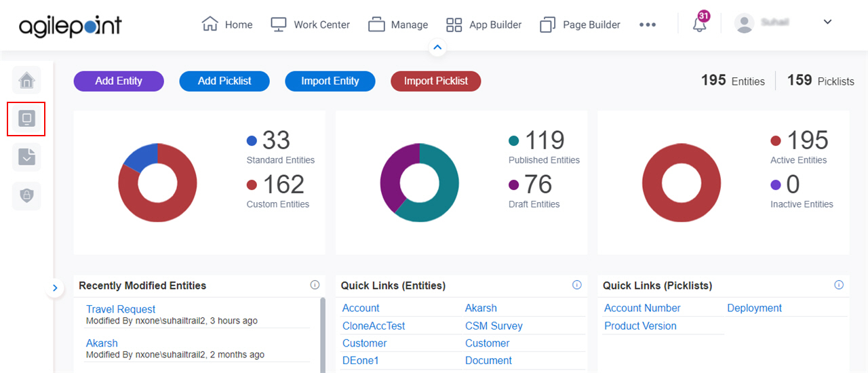Click the purple Draft Entities legend dot
868x373 pixels.
click(513, 185)
